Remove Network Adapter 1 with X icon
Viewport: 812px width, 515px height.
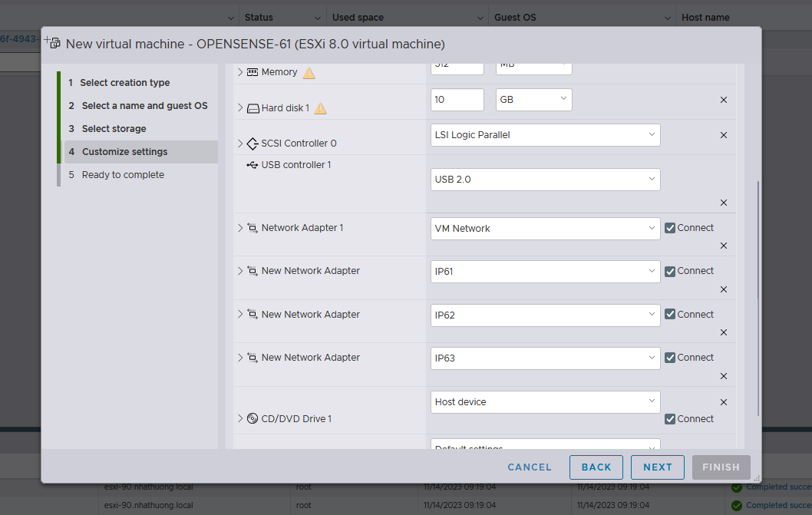pyautogui.click(x=723, y=246)
